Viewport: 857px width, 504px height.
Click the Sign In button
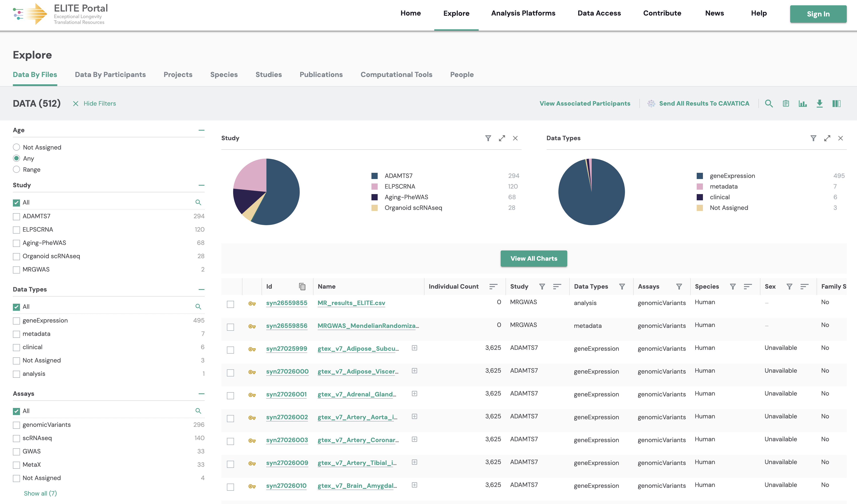(x=818, y=14)
